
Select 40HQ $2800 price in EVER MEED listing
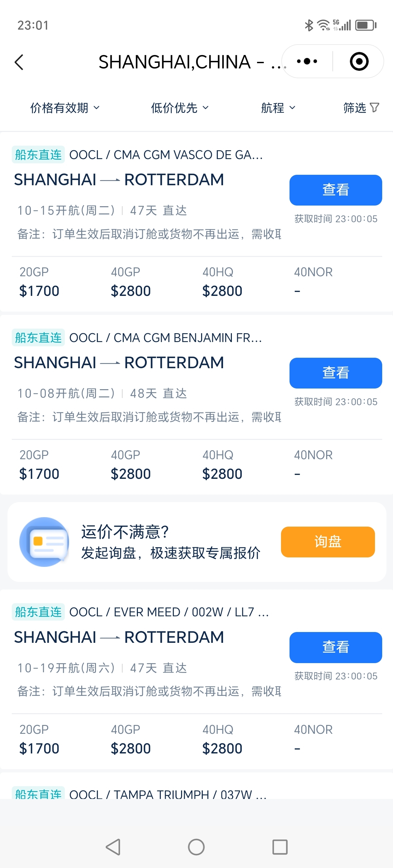[x=222, y=739]
